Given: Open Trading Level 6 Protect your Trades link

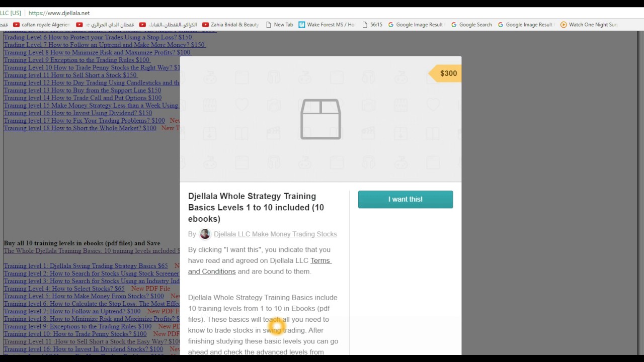Looking at the screenshot, I should 98,37.
